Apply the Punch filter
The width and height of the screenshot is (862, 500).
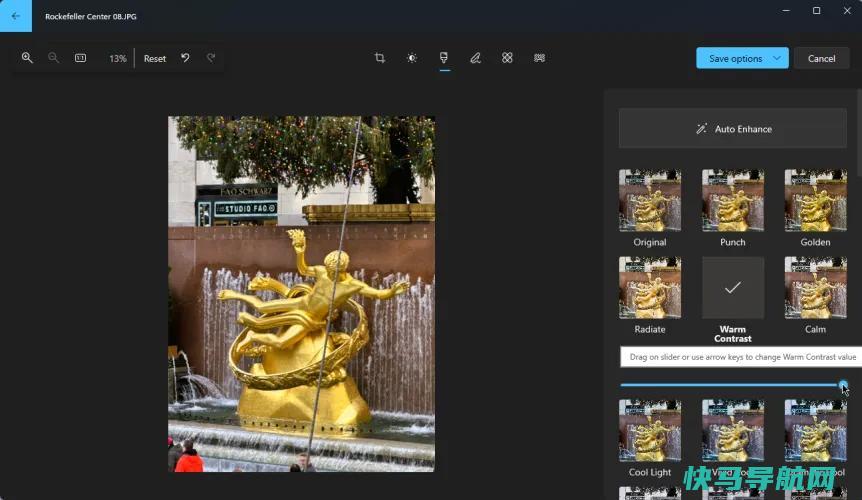click(733, 200)
